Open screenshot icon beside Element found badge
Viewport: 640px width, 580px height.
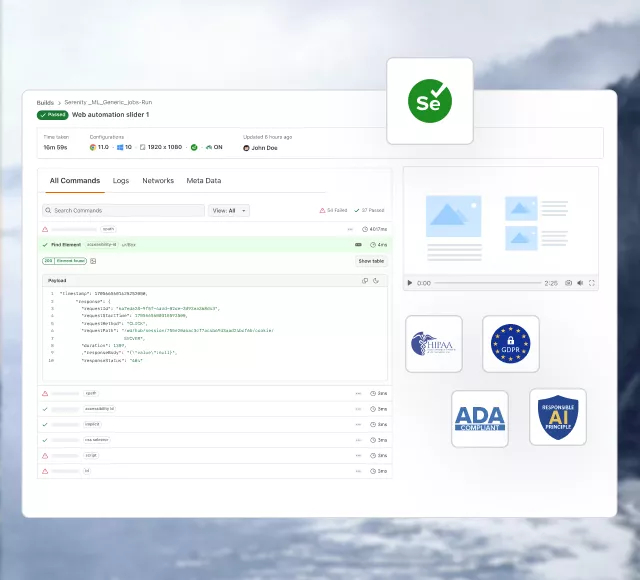(93, 261)
